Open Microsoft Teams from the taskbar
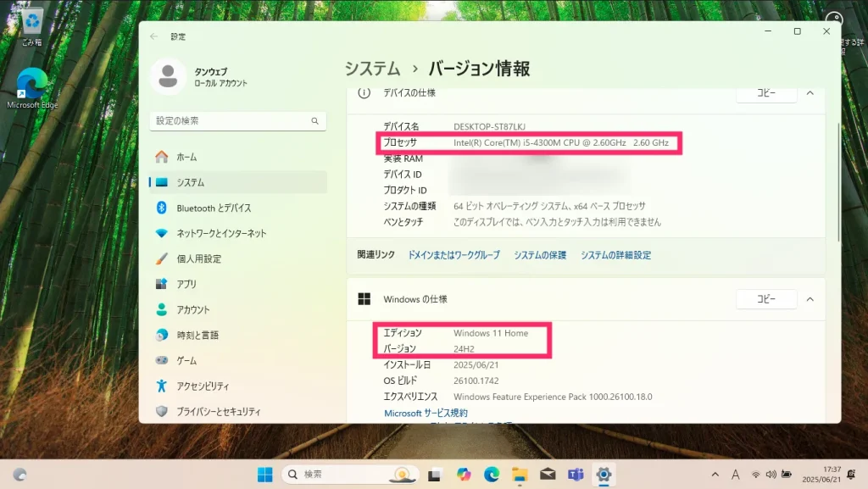Viewport: 868px width, 489px height. pyautogui.click(x=576, y=475)
